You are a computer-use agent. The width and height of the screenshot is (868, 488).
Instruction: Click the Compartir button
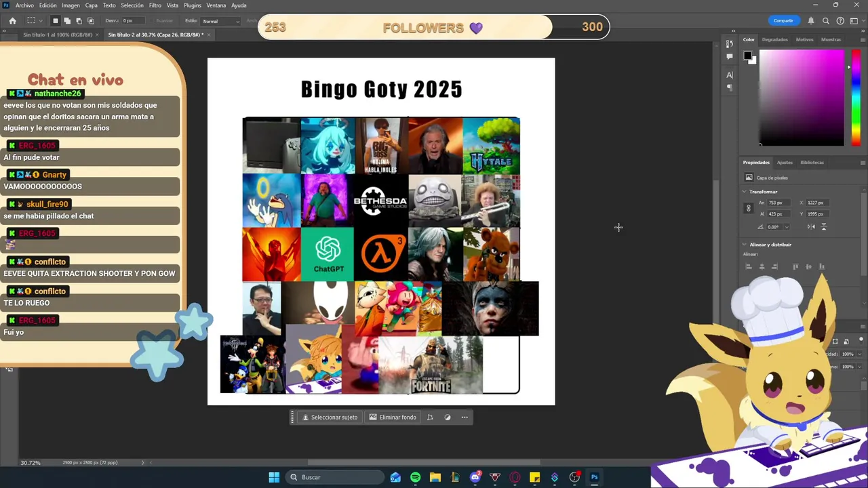(783, 20)
